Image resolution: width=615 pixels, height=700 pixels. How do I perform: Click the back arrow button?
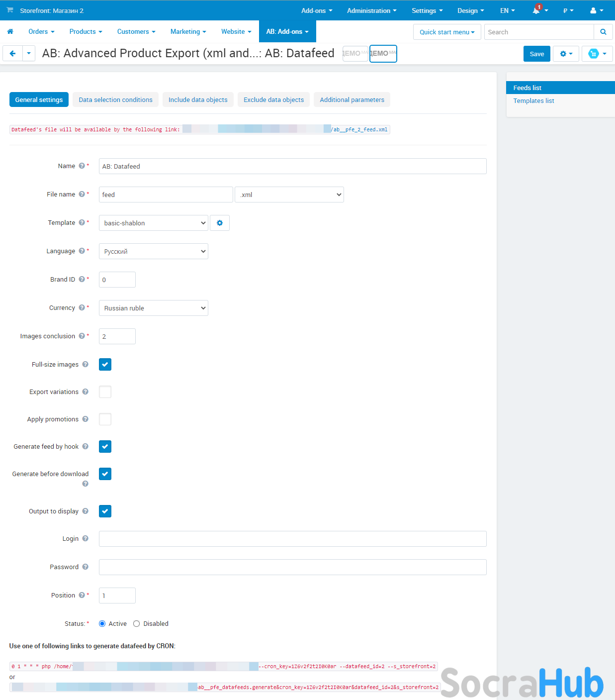pyautogui.click(x=13, y=53)
